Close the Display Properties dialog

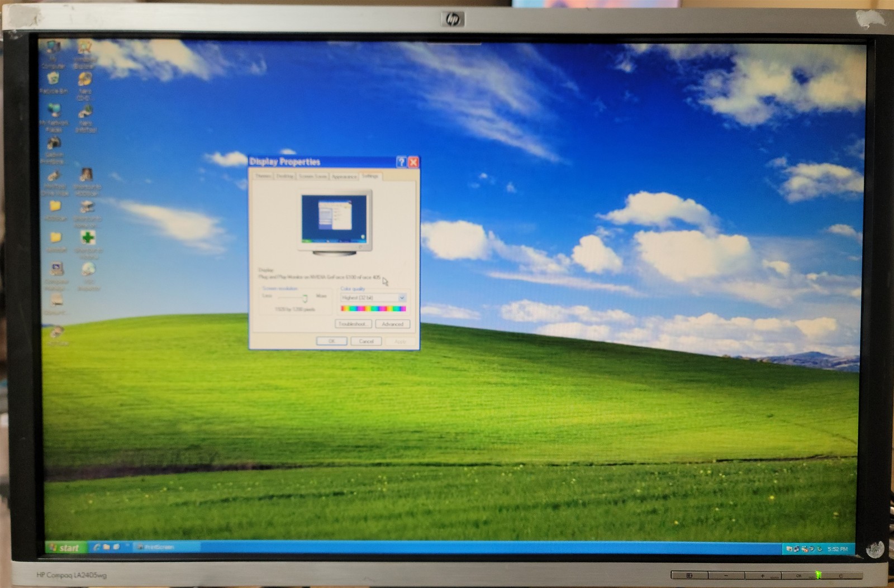pos(413,162)
